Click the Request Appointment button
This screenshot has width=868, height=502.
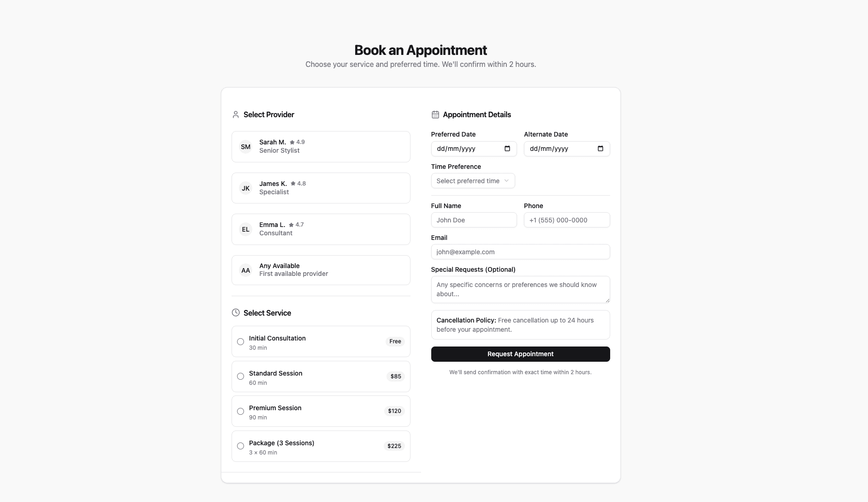pyautogui.click(x=520, y=354)
